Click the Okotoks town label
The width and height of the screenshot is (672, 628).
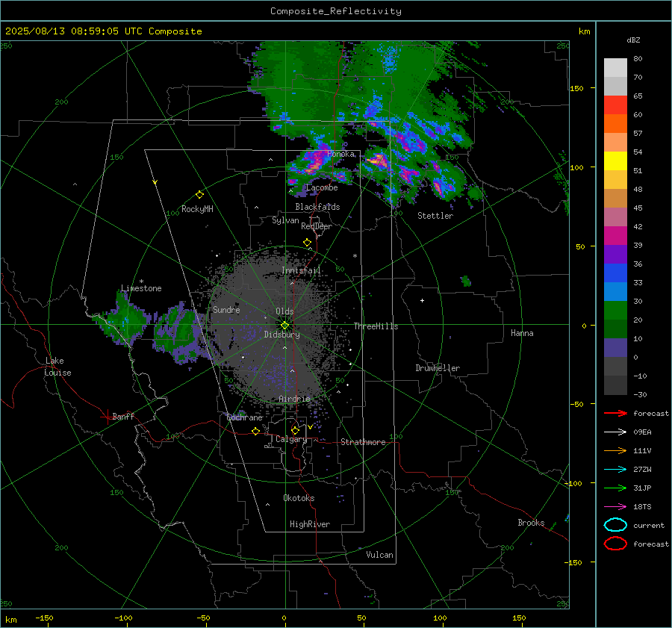pyautogui.click(x=299, y=498)
